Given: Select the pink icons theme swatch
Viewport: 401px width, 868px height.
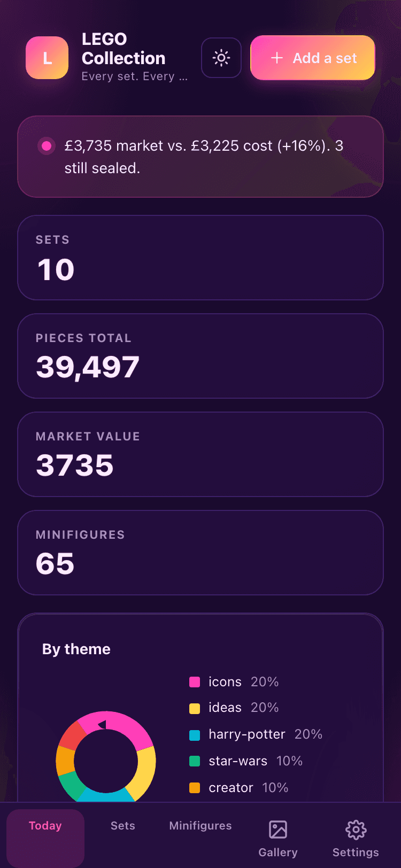Looking at the screenshot, I should tap(195, 682).
